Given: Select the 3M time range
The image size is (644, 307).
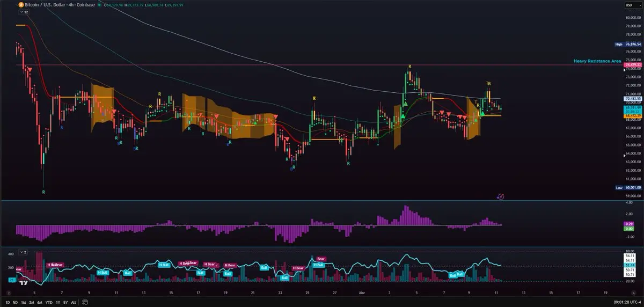Looking at the screenshot, I should click(x=32, y=303).
